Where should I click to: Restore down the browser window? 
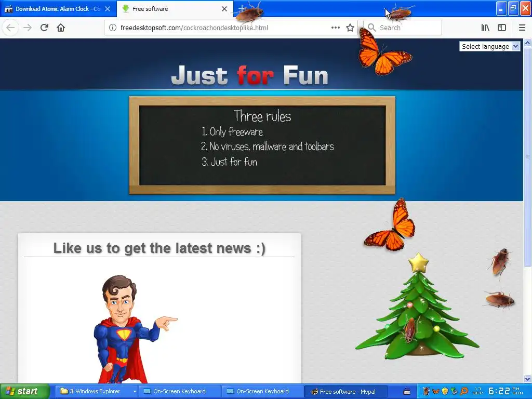click(x=513, y=8)
